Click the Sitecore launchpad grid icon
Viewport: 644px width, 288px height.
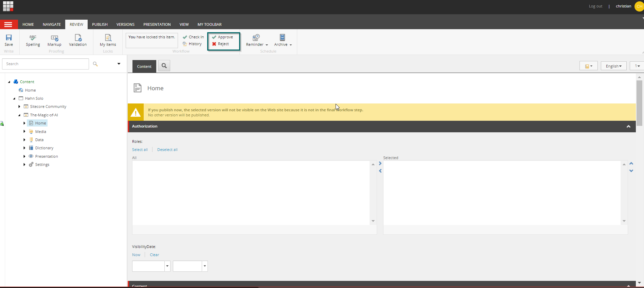(8, 6)
